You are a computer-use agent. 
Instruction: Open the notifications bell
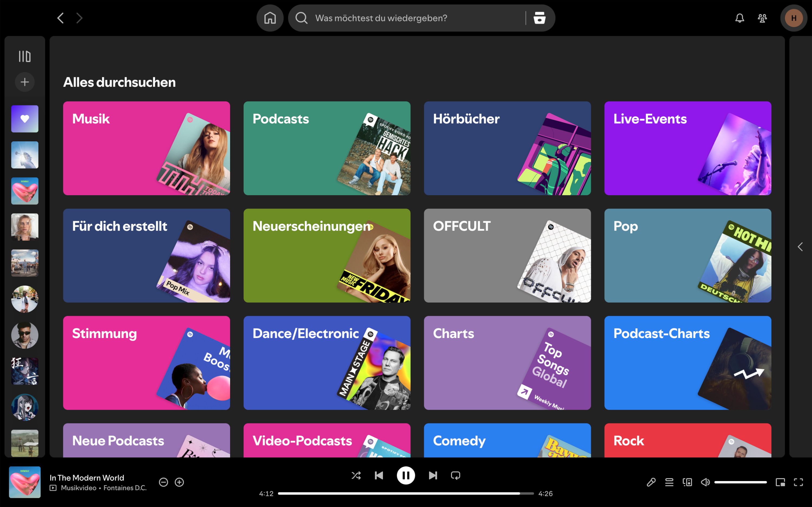739,18
